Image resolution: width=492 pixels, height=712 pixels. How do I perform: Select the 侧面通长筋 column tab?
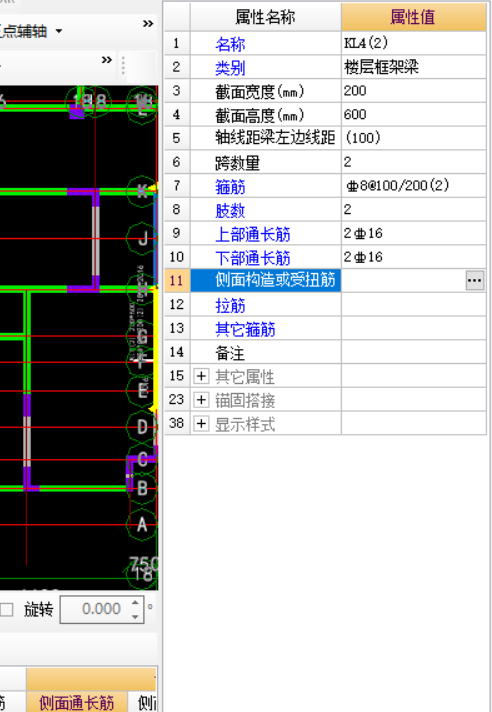(x=77, y=702)
